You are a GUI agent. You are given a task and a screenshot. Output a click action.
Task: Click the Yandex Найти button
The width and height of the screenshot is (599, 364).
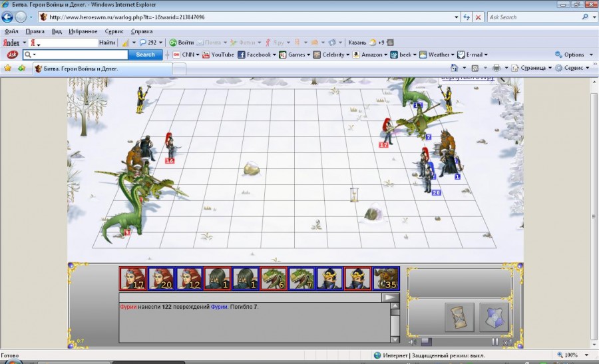pos(107,43)
